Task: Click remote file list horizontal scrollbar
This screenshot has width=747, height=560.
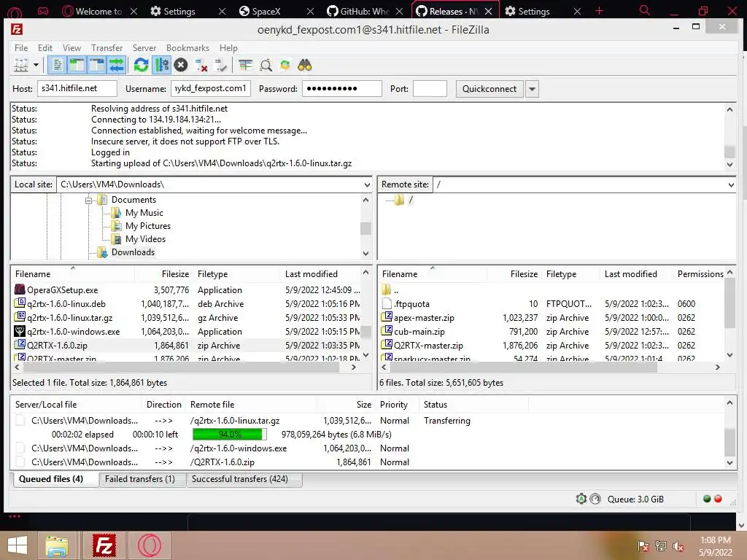Action: point(522,367)
